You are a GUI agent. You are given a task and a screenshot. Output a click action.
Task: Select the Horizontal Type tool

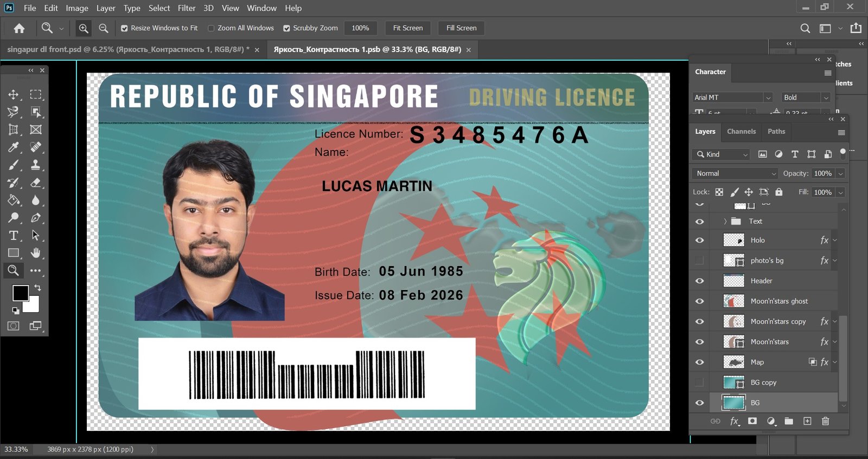[x=14, y=235]
